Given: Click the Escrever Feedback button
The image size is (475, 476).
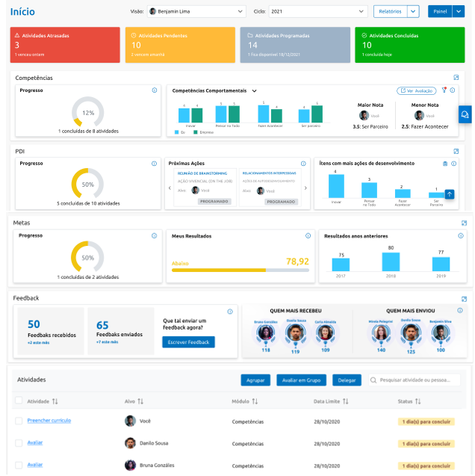Looking at the screenshot, I should pyautogui.click(x=188, y=341).
